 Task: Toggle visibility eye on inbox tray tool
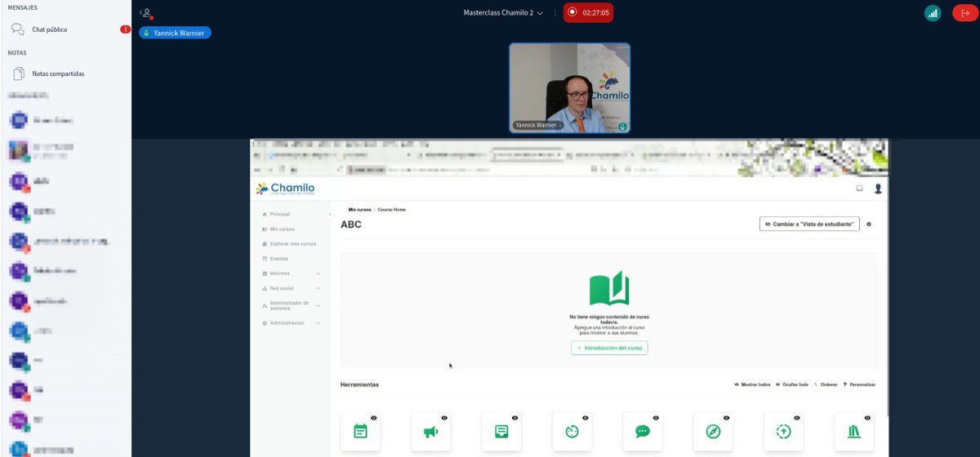tap(515, 418)
